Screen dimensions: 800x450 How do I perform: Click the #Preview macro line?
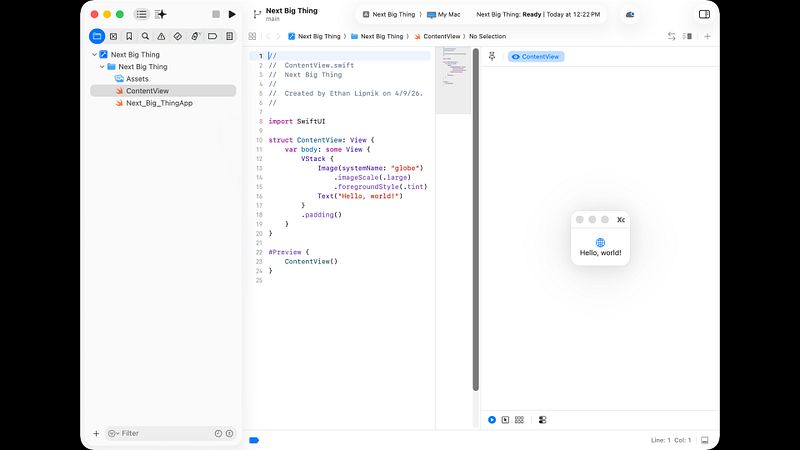[289, 252]
